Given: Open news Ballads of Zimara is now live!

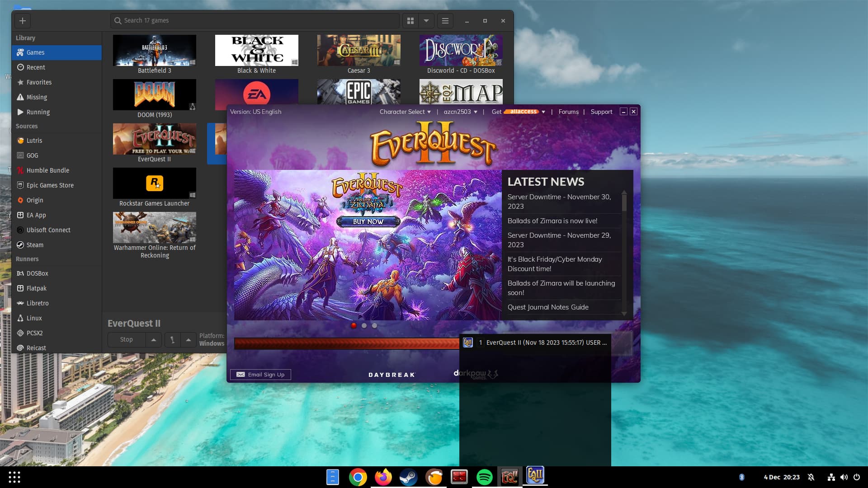Looking at the screenshot, I should click(552, 221).
